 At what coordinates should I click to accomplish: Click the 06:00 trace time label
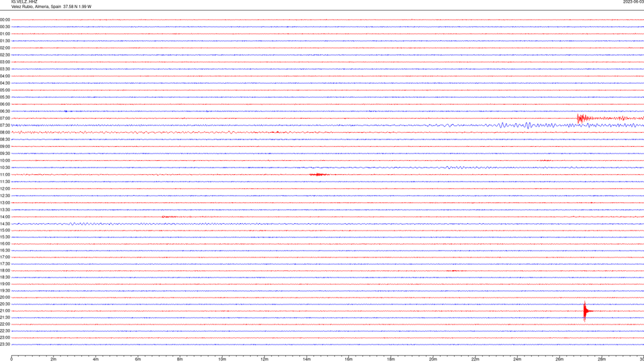pos(5,105)
